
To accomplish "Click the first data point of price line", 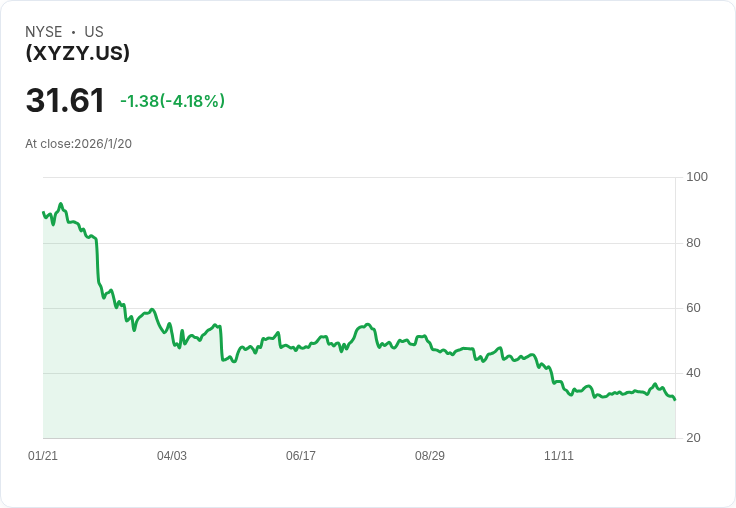I will tap(43, 213).
